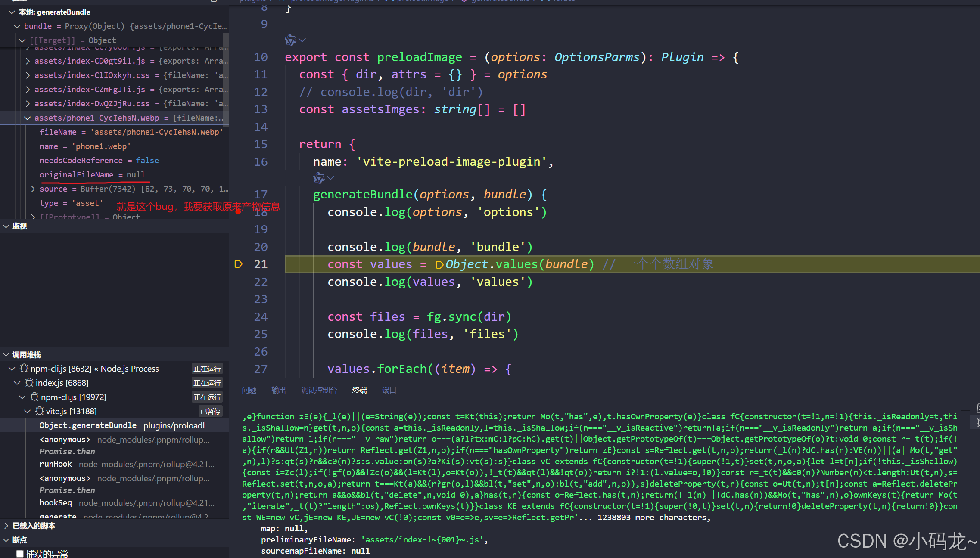This screenshot has height=558, width=980.
Task: Expand assets/index-CD0gt9i1.js variable entry
Action: pyautogui.click(x=28, y=61)
